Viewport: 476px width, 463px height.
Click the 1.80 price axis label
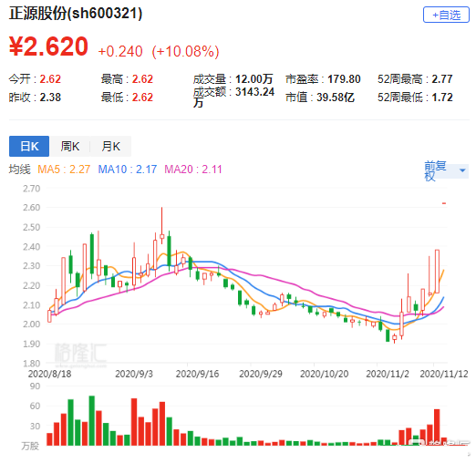[31, 364]
